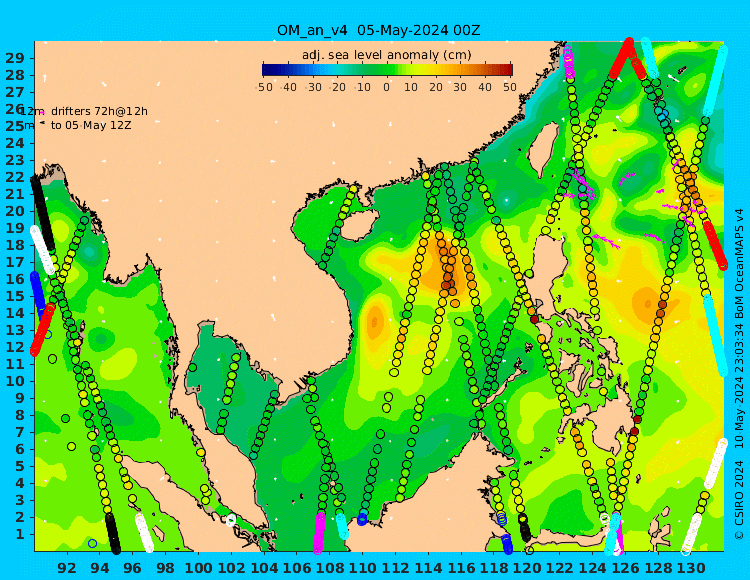The image size is (750, 580).
Task: Click latitude axis label "5"
Action: [x=19, y=466]
